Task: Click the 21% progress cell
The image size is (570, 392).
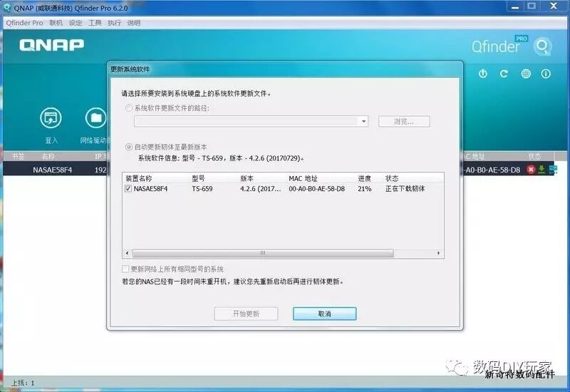Action: point(365,189)
